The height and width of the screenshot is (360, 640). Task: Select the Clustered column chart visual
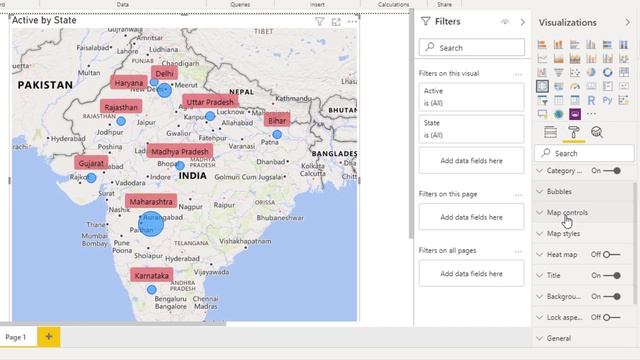[591, 45]
